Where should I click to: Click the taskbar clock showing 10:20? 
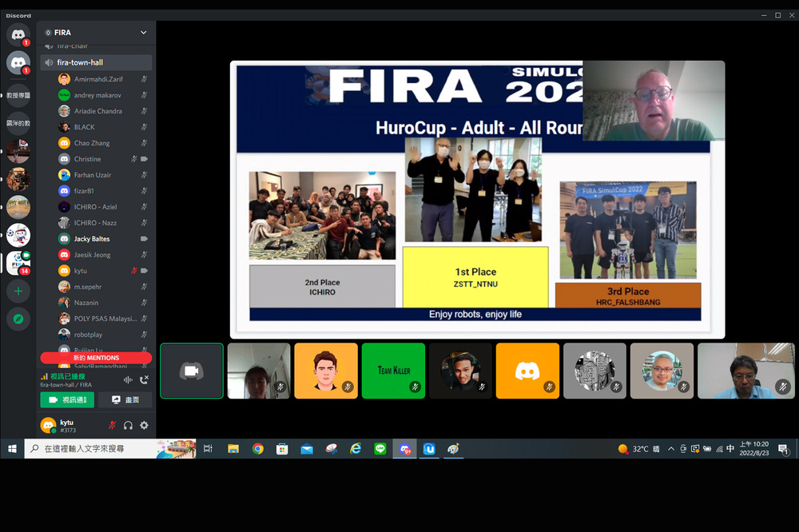coord(754,448)
